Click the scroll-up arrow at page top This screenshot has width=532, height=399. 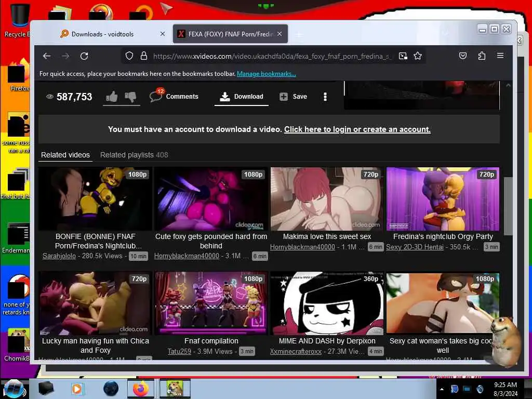click(x=508, y=86)
